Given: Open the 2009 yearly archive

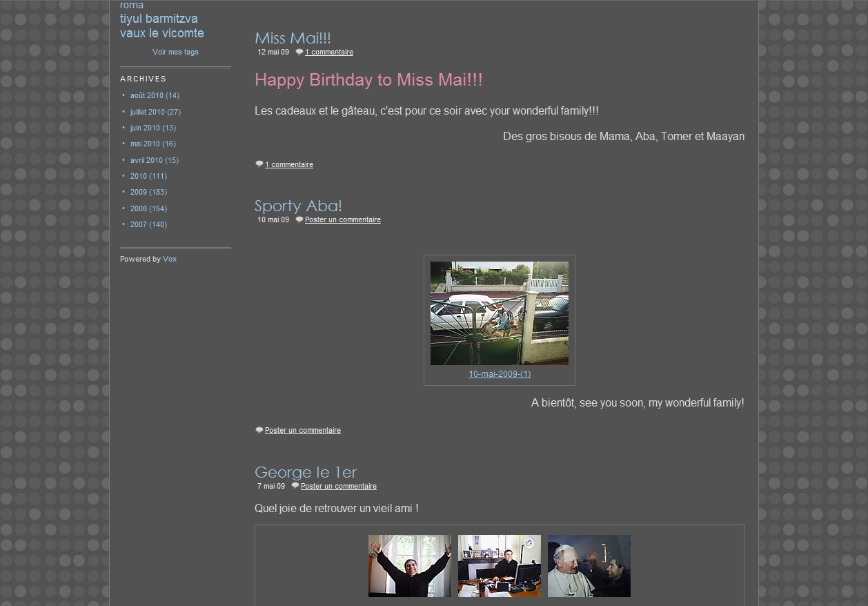Looking at the screenshot, I should tap(138, 192).
